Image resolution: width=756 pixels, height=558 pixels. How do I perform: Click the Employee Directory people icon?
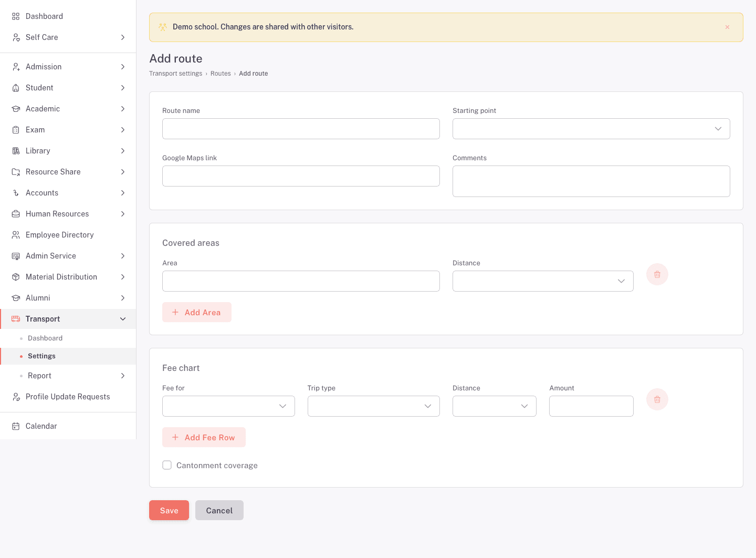pos(16,235)
